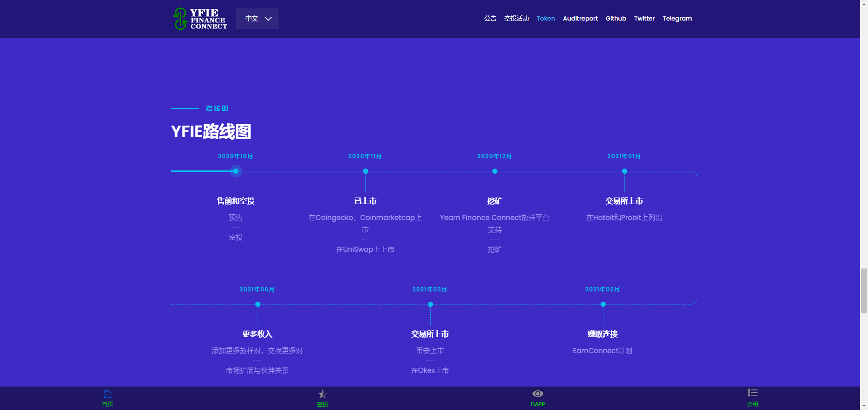Click the 市场扩展与伙伴关系 text
The image size is (868, 410).
pos(257,370)
